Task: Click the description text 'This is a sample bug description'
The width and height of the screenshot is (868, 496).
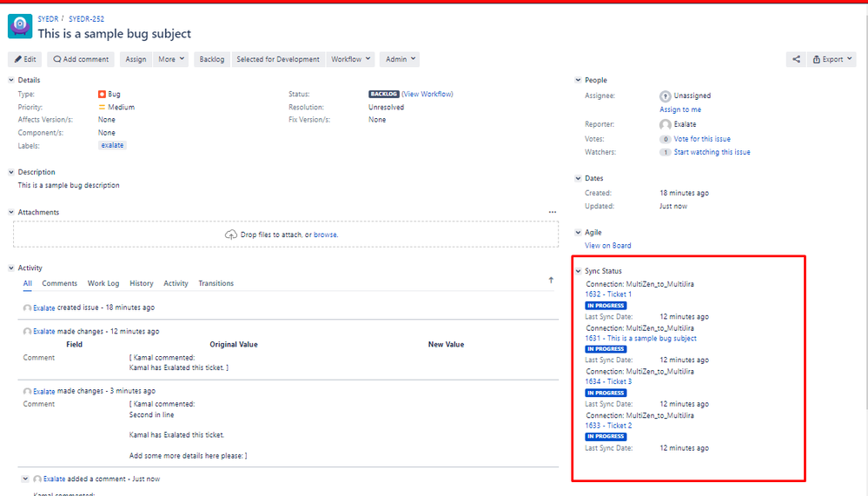Action: click(69, 185)
